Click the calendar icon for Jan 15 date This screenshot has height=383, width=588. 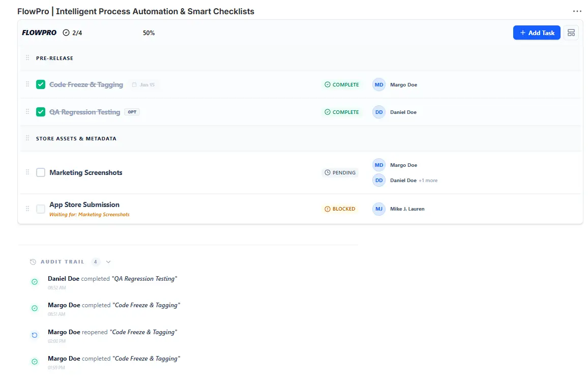click(134, 85)
